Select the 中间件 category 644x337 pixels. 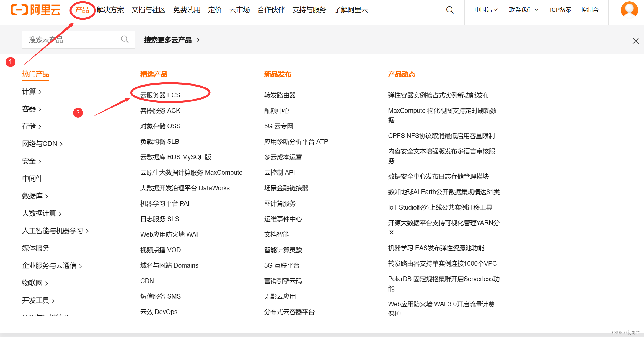32,179
